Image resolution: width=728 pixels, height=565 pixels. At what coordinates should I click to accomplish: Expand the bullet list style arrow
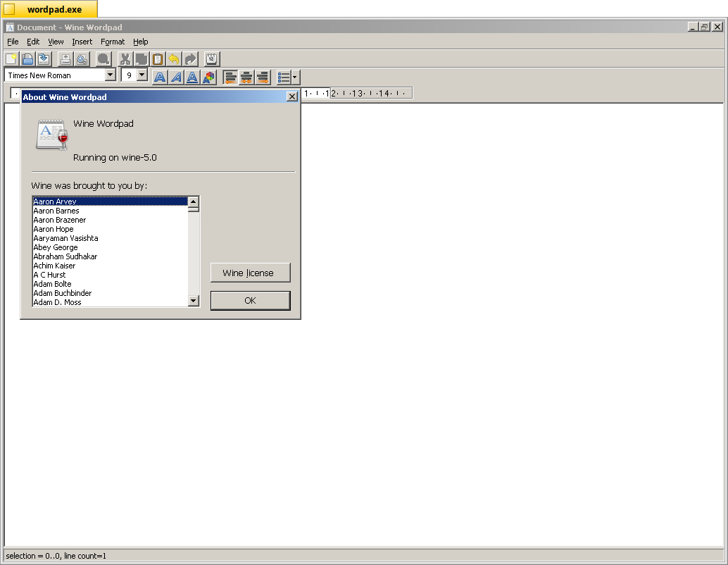295,77
